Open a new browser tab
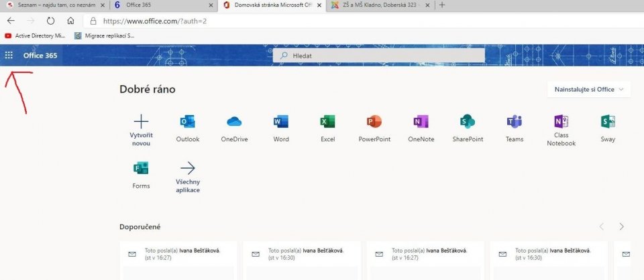644x280 pixels. pyautogui.click(x=442, y=5)
